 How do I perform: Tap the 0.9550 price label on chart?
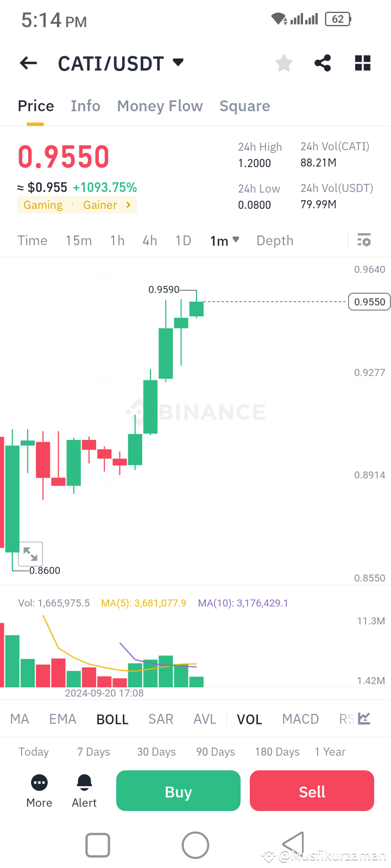click(369, 302)
